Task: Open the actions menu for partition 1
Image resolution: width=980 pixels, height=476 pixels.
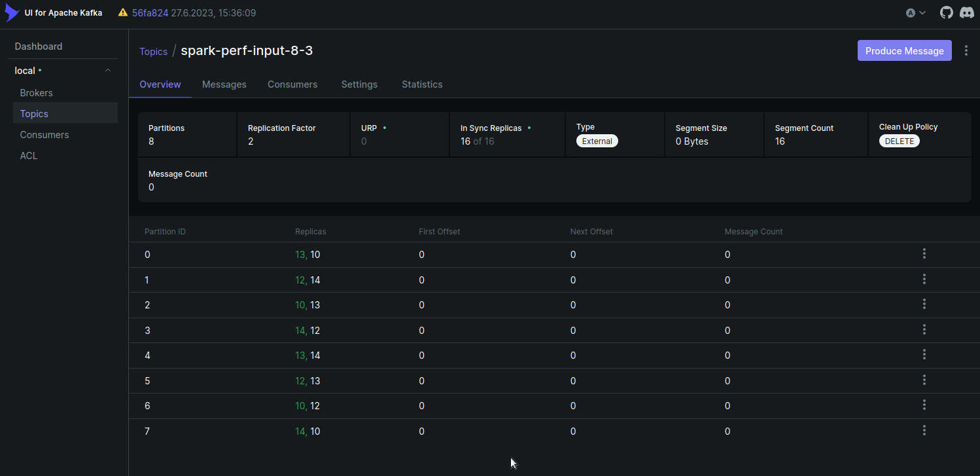Action: click(924, 279)
